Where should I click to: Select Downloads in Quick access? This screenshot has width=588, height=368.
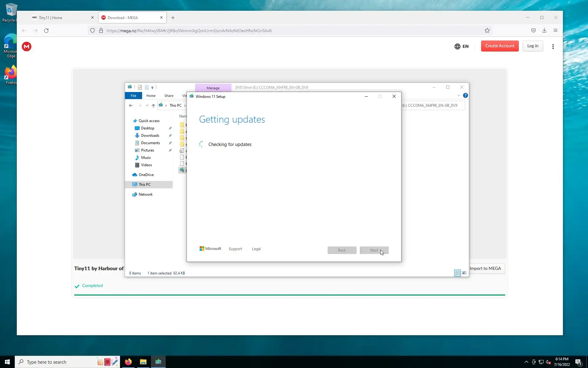pyautogui.click(x=150, y=136)
